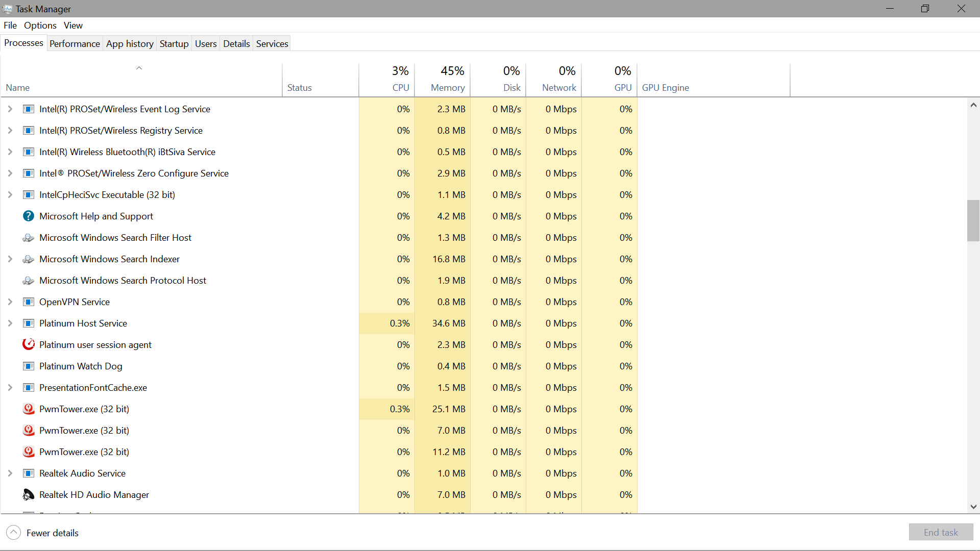Open the View menu

[73, 26]
